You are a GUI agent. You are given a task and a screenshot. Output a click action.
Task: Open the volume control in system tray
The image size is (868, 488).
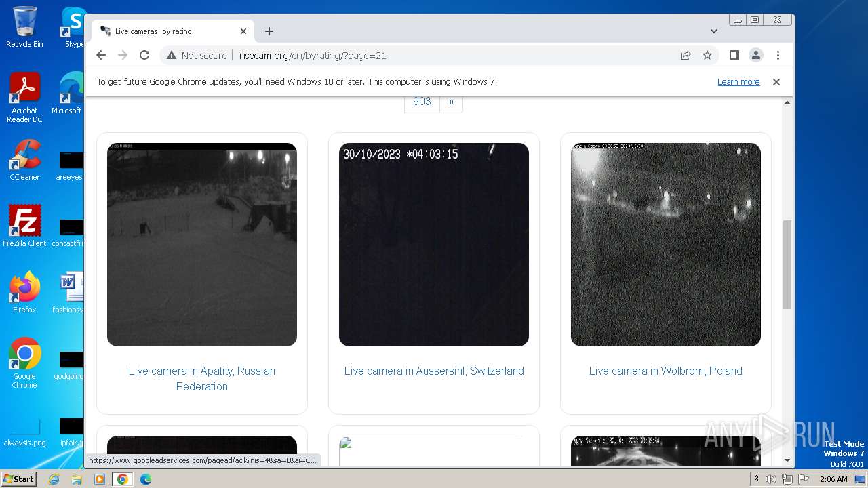pyautogui.click(x=771, y=479)
